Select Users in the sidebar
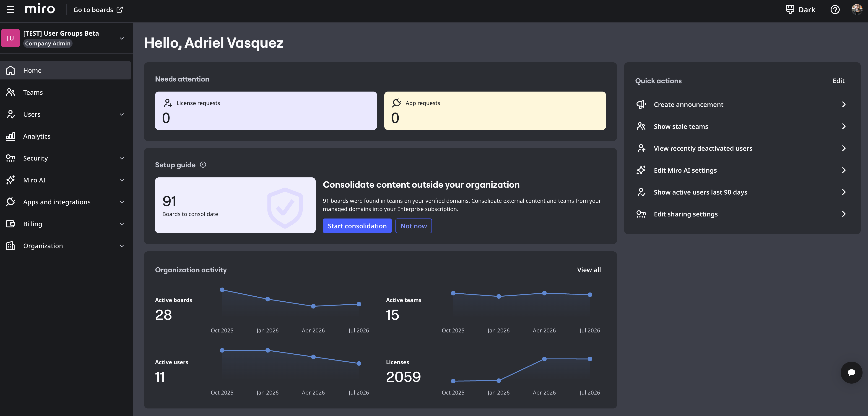This screenshot has height=416, width=868. [65, 114]
